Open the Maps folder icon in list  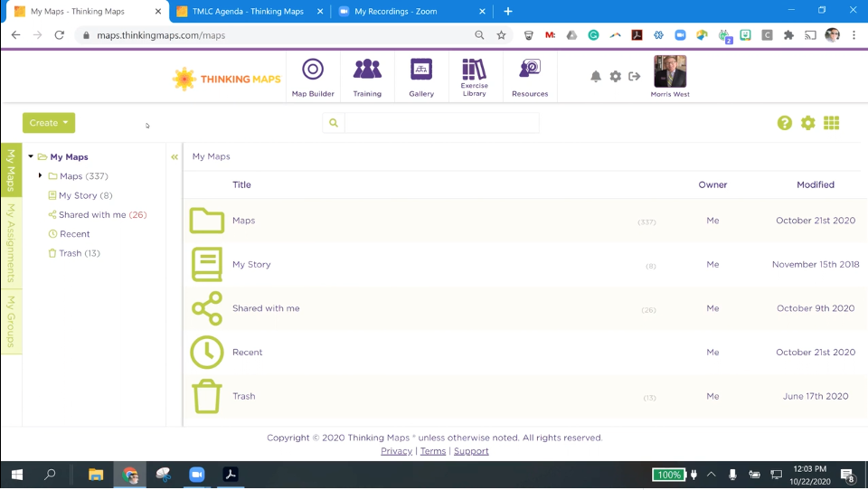206,221
